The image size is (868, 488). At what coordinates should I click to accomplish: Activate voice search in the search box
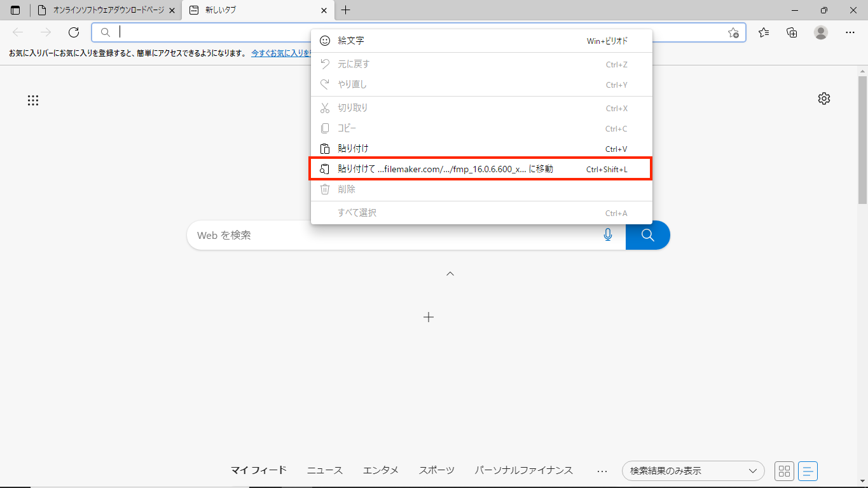click(x=608, y=235)
